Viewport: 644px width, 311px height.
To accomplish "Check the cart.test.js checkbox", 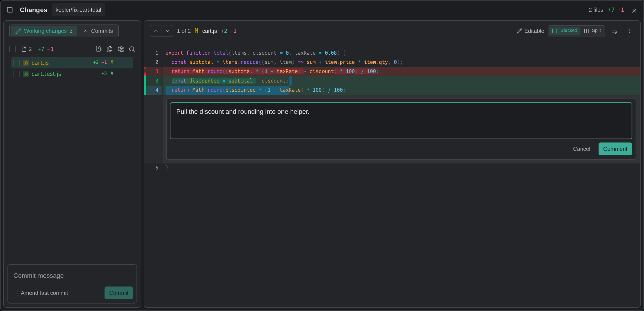I will coord(17,74).
